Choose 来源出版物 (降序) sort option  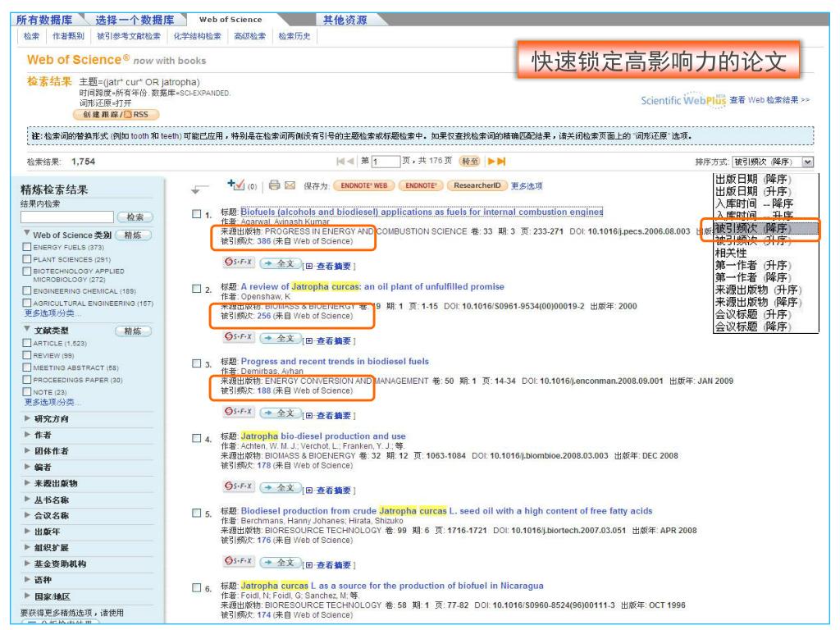758,302
